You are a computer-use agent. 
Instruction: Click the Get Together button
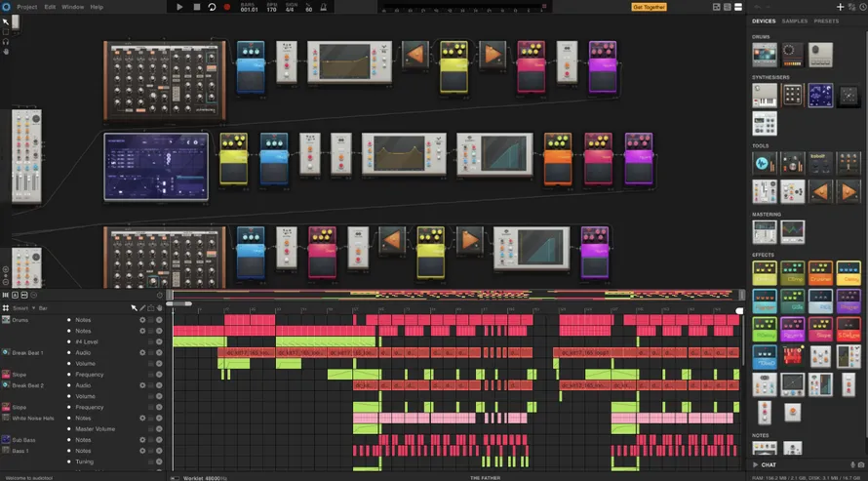pyautogui.click(x=649, y=7)
